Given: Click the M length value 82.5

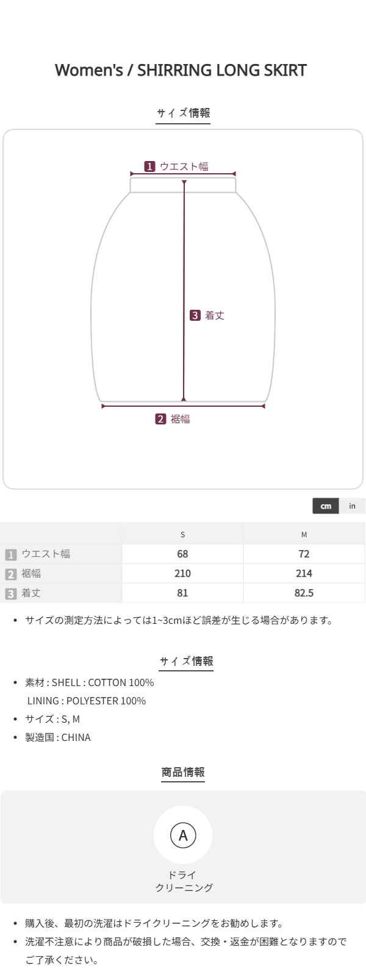Looking at the screenshot, I should click(x=304, y=593).
